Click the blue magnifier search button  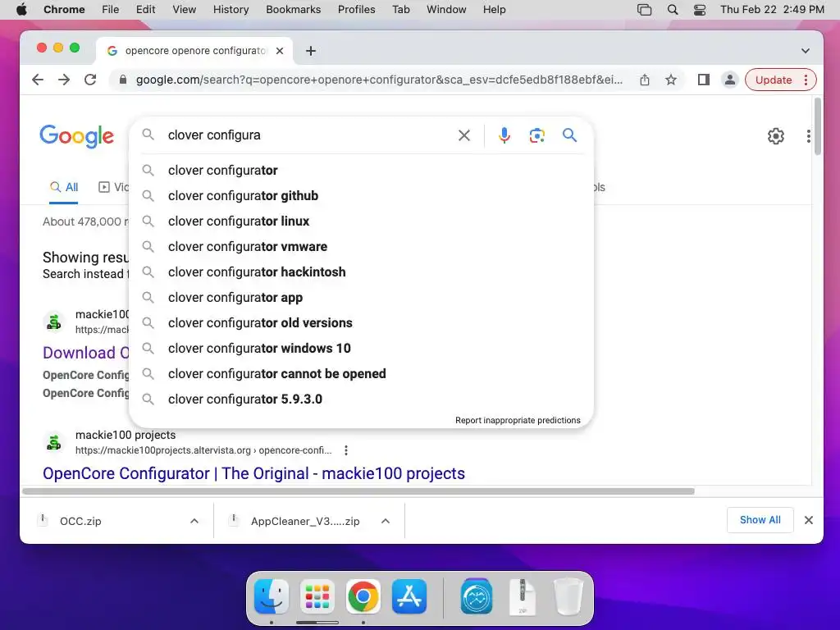569,135
